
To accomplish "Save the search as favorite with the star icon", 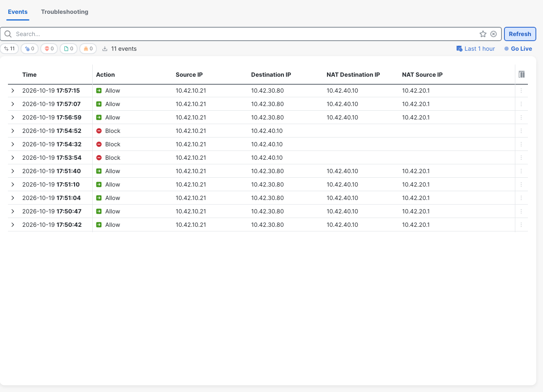I will 483,34.
